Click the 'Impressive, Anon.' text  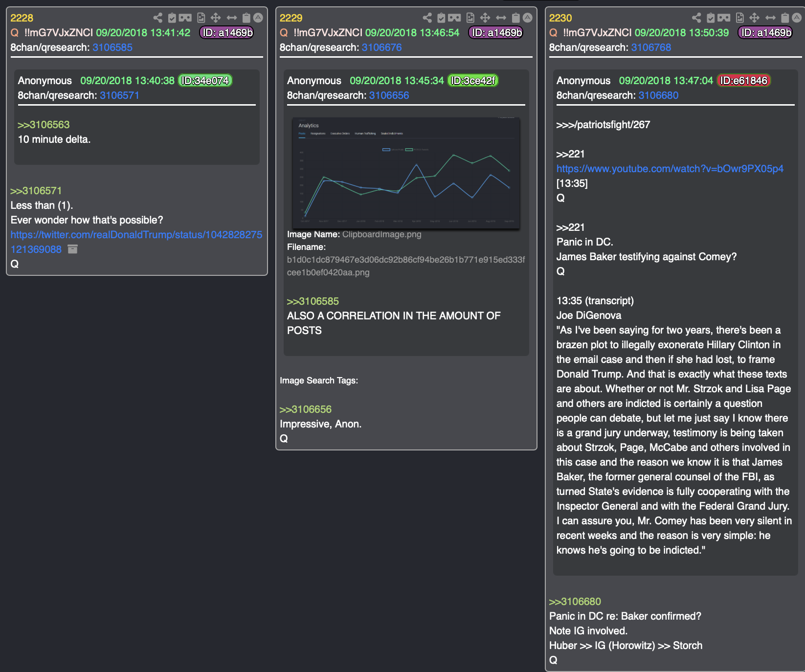(x=321, y=424)
